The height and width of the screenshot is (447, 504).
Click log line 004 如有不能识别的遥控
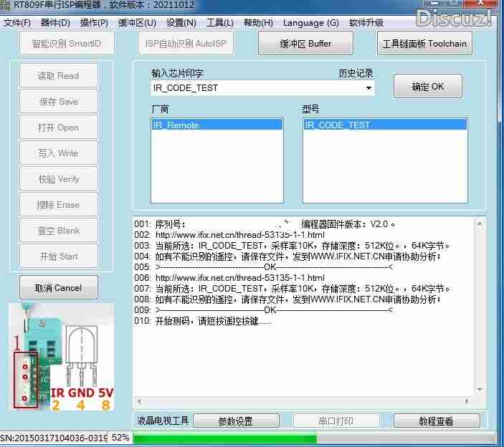[288, 256]
